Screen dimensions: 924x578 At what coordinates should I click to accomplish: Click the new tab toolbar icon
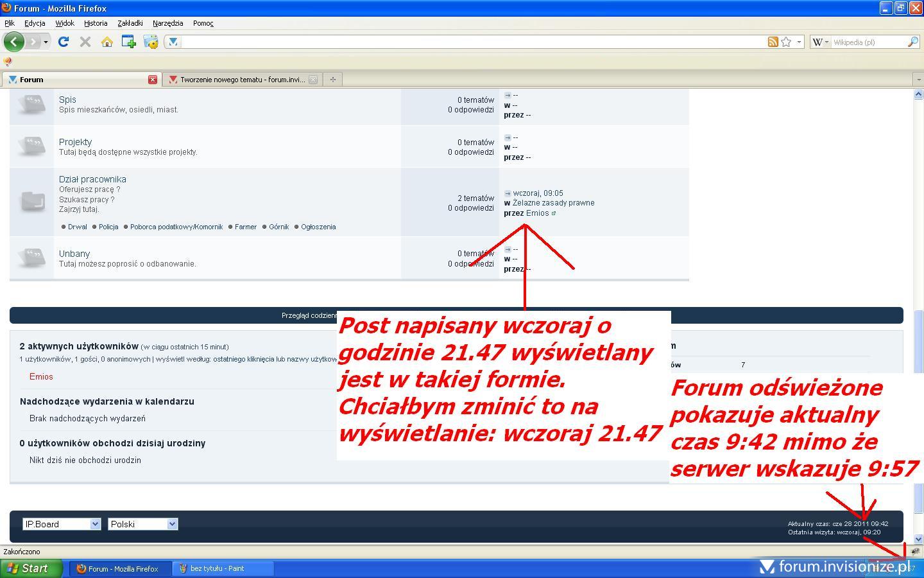pos(128,42)
